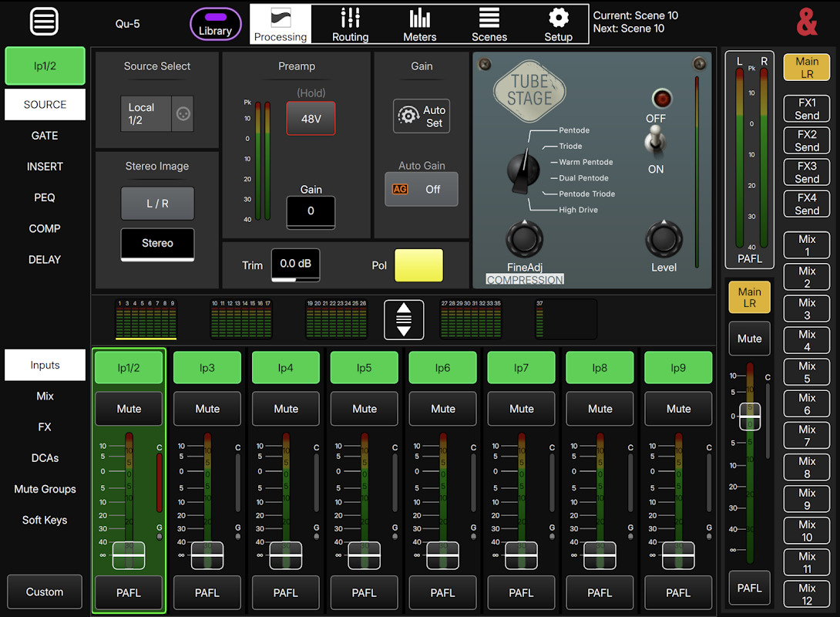Click the Tube Stage Level knob

click(664, 239)
